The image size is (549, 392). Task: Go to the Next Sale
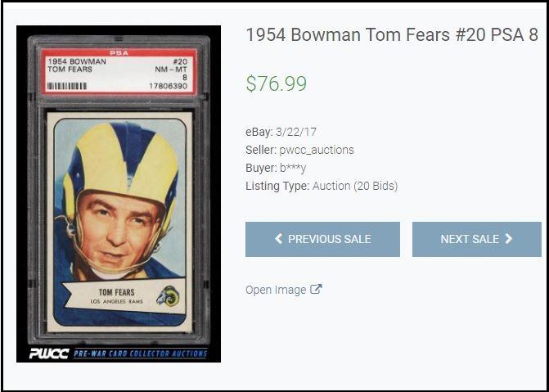click(477, 239)
